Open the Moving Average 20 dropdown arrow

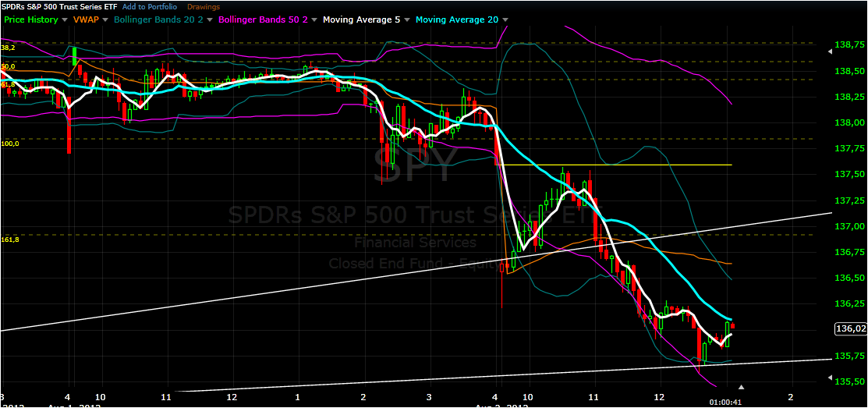point(505,20)
